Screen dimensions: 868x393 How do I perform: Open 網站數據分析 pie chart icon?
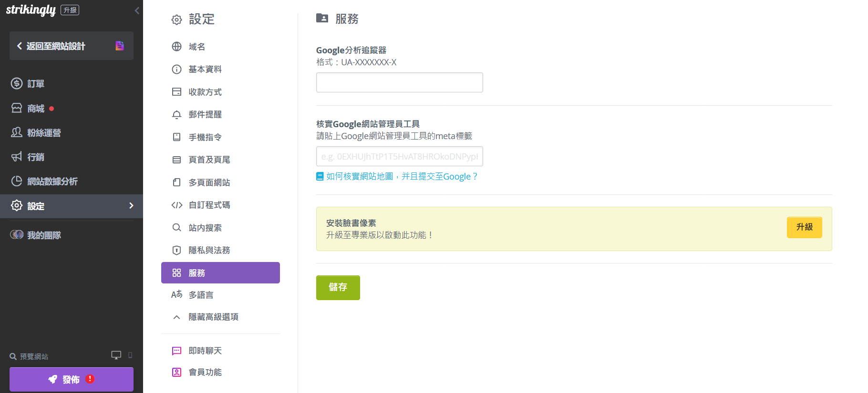17,181
